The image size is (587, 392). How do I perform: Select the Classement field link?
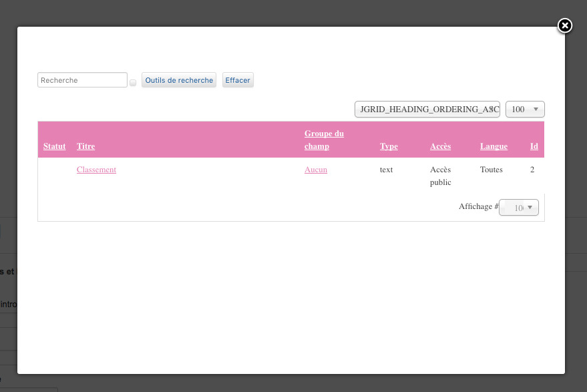pyautogui.click(x=96, y=170)
